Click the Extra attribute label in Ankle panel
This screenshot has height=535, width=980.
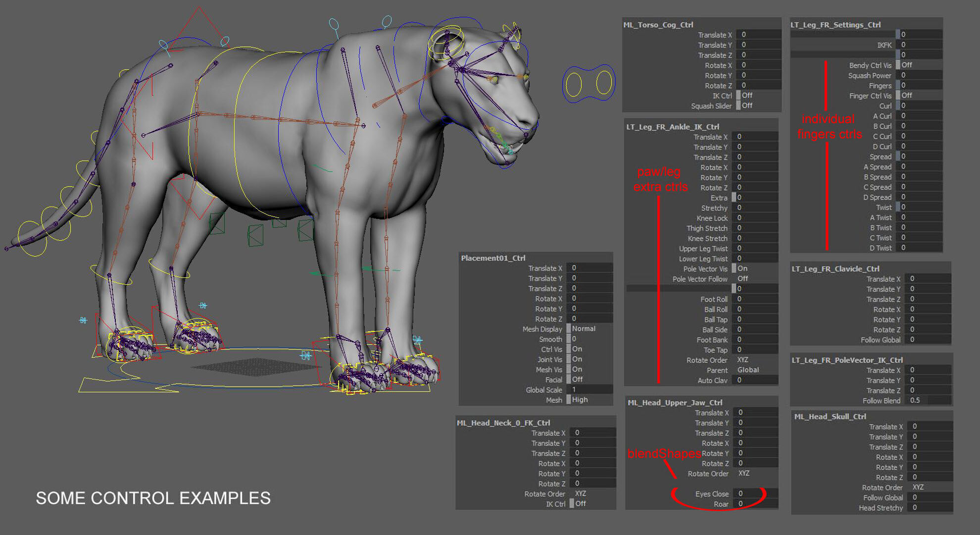point(719,198)
